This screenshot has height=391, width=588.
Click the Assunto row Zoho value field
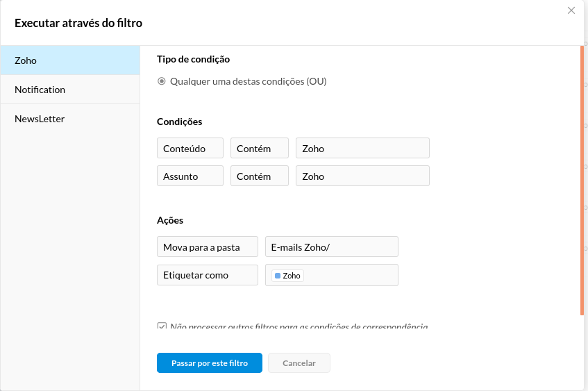click(362, 176)
